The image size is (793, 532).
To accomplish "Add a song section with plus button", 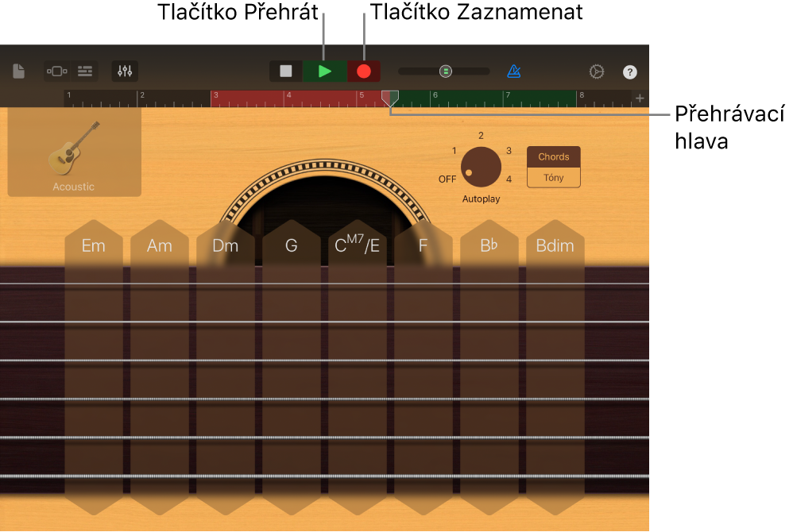I will [640, 98].
